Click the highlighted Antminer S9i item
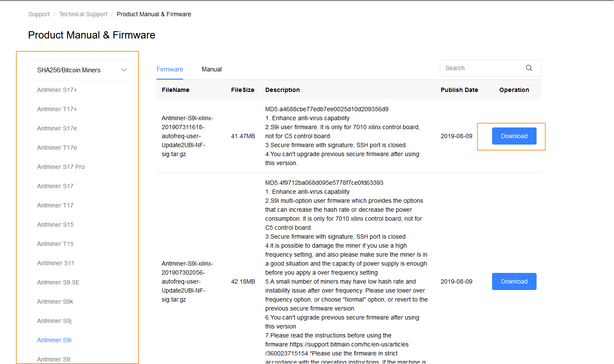Viewport: 614px width, 364px height. coord(54,340)
